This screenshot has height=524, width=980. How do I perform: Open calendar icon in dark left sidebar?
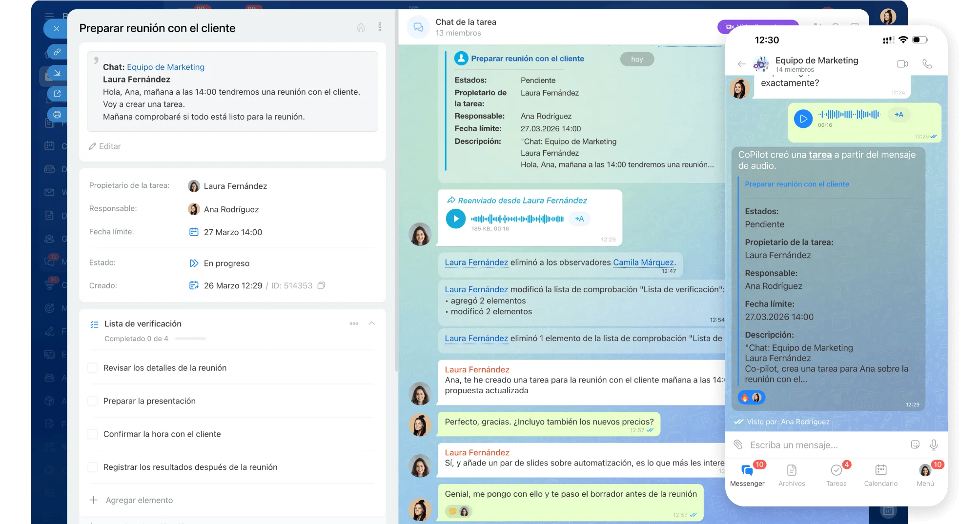point(49,145)
